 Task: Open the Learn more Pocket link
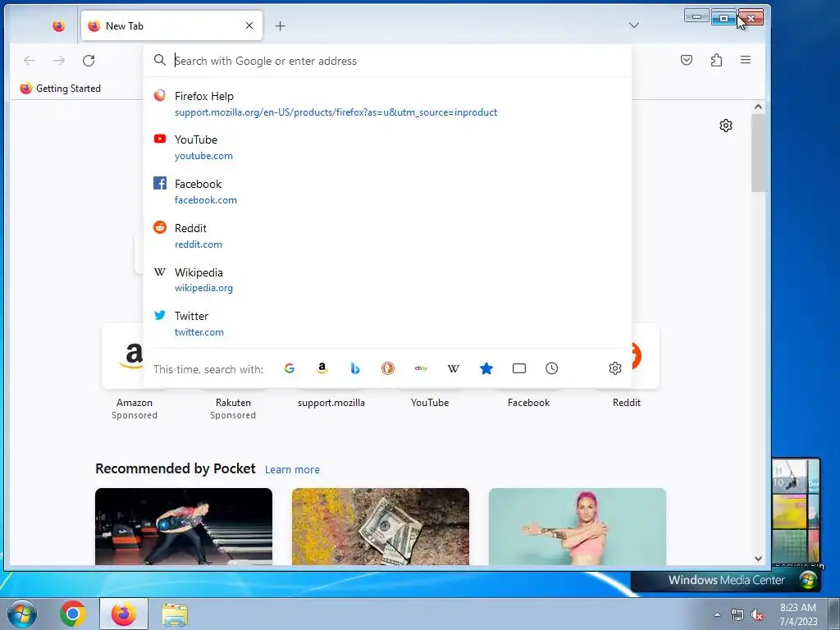(292, 470)
